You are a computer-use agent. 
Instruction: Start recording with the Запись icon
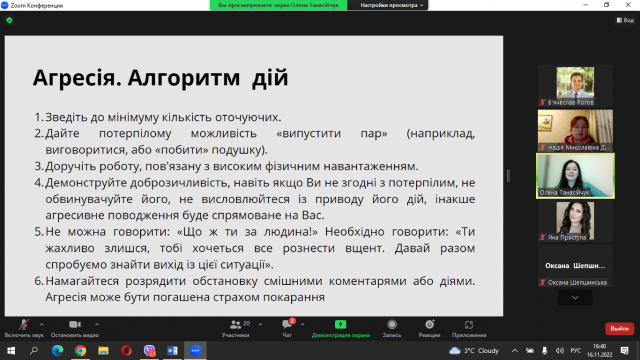point(392,329)
